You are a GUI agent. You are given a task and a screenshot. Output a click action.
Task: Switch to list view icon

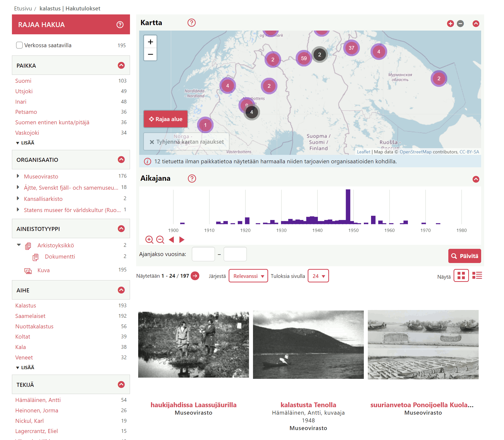(477, 275)
